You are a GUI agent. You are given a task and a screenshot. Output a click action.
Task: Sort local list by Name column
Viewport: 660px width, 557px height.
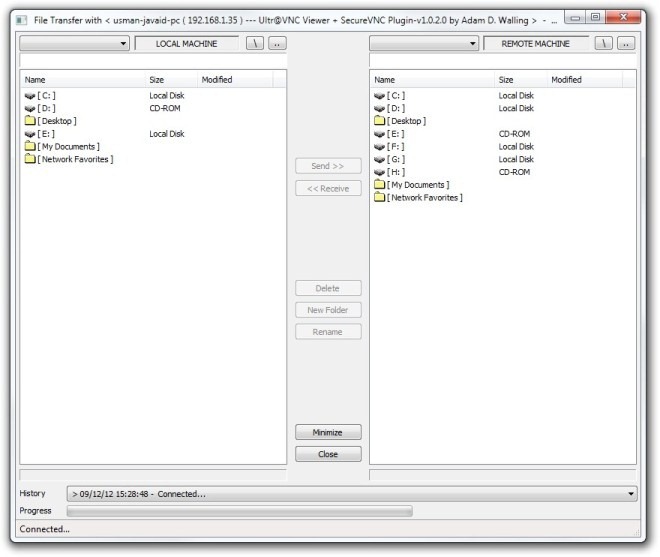(83, 80)
